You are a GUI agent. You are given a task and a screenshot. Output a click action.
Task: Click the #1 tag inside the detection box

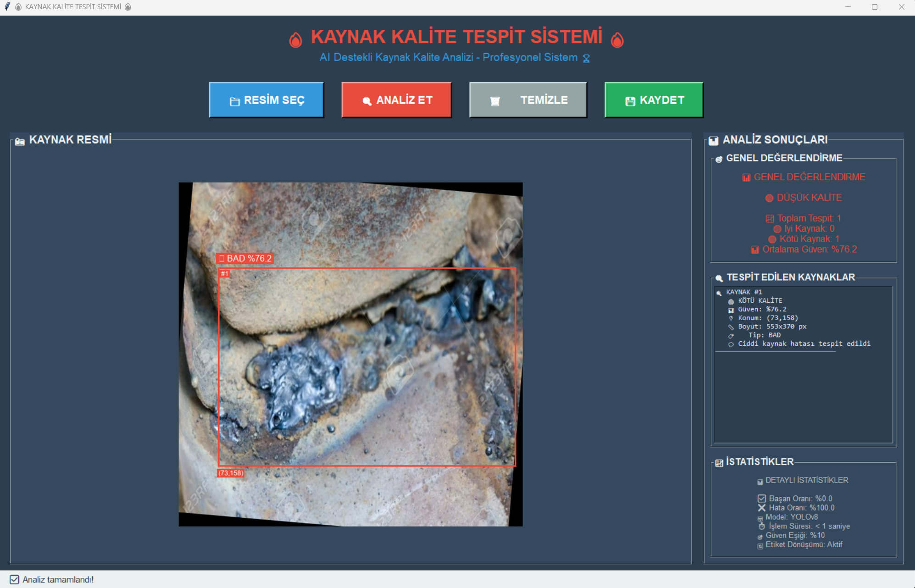tap(224, 274)
